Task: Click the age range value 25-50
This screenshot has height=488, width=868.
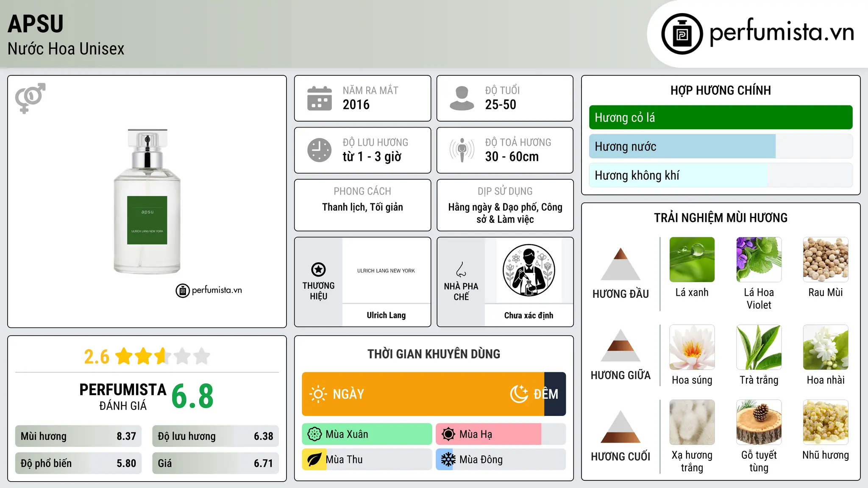Action: click(501, 105)
